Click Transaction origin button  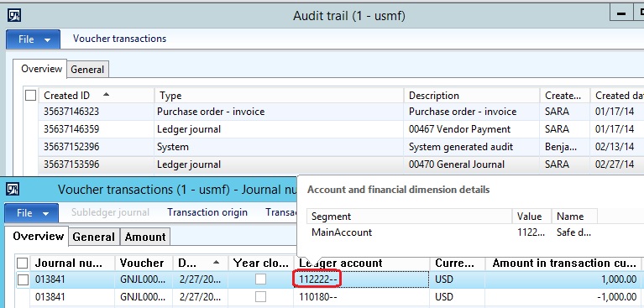(x=207, y=212)
